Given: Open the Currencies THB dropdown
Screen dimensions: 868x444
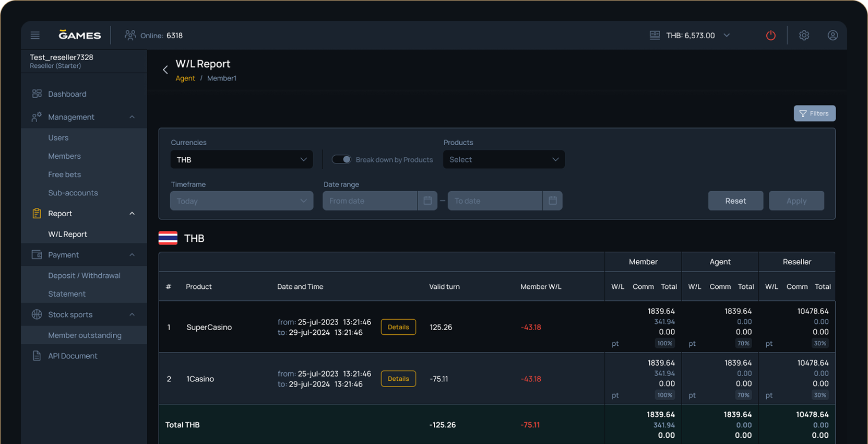Looking at the screenshot, I should 241,159.
